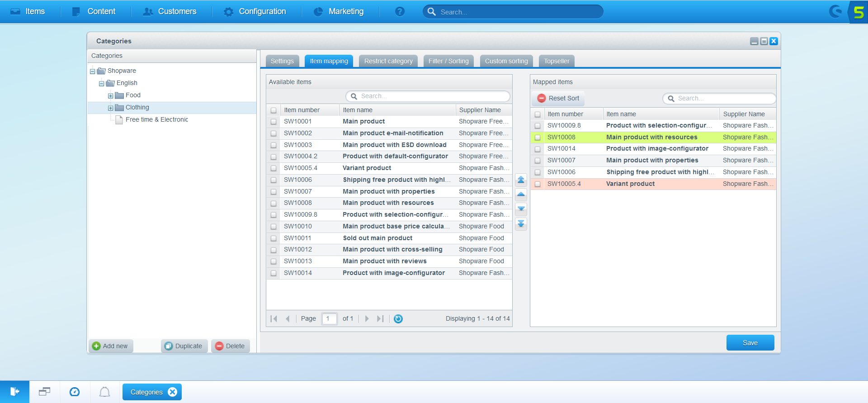Select Free time & Electronic category

(156, 119)
